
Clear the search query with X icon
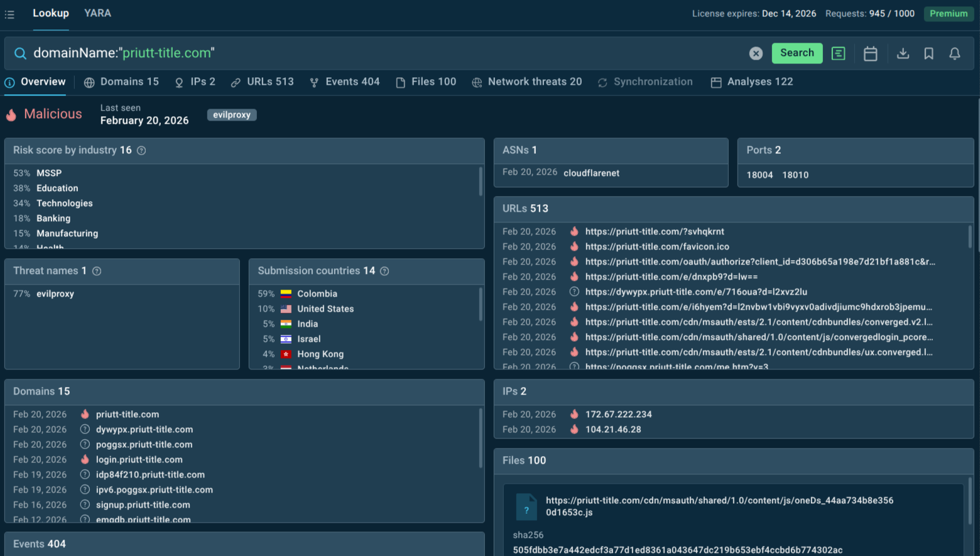756,53
